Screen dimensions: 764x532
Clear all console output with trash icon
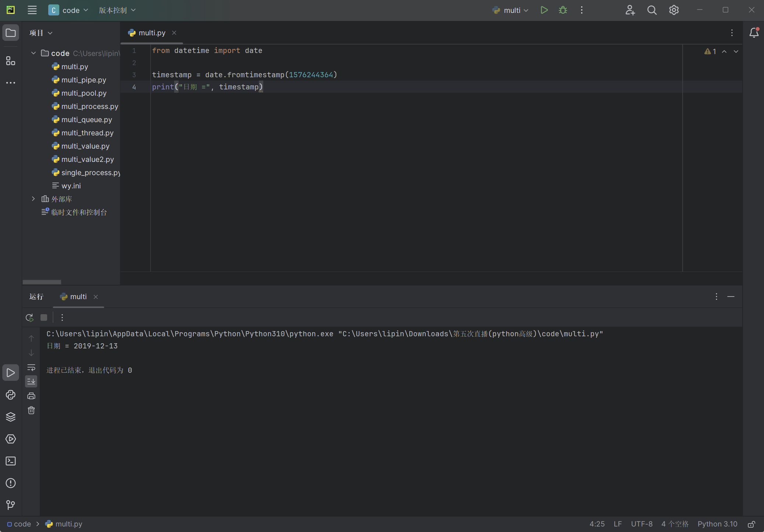(31, 410)
